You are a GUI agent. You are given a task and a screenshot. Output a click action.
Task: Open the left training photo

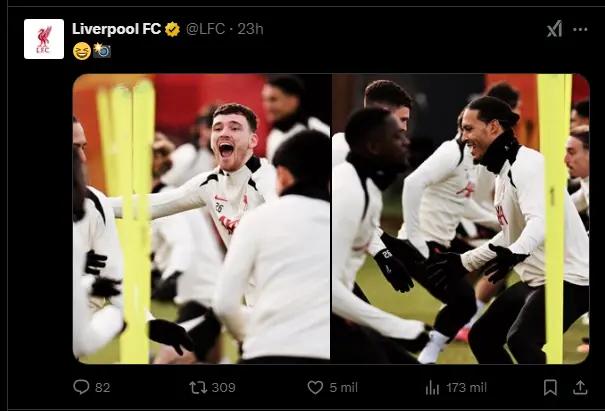pyautogui.click(x=201, y=218)
